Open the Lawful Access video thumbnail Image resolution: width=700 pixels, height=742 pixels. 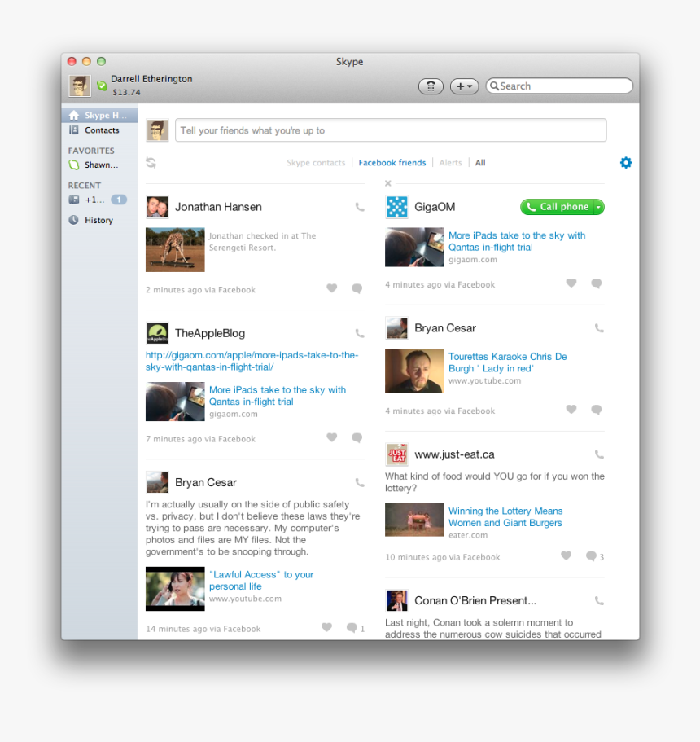pos(175,589)
